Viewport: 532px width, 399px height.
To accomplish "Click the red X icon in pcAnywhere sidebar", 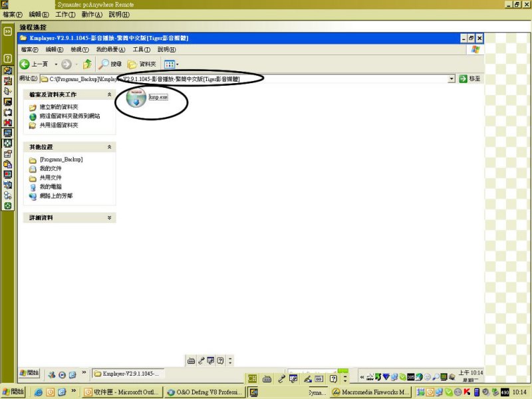I will pyautogui.click(x=7, y=122).
